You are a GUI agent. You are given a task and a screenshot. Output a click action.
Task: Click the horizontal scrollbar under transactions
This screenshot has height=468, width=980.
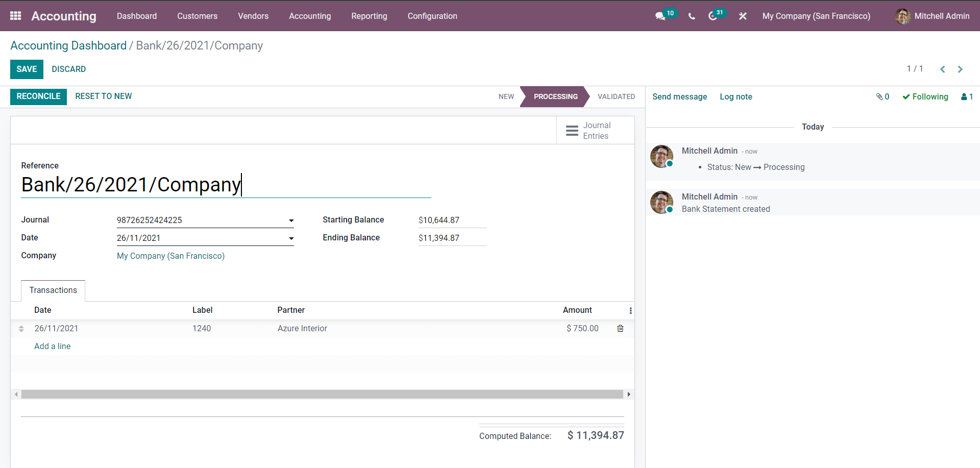(322, 395)
